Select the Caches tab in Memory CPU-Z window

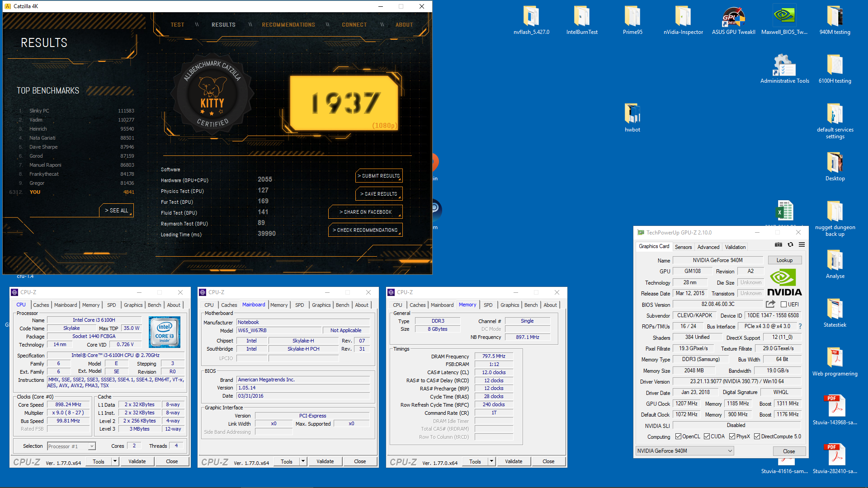417,305
